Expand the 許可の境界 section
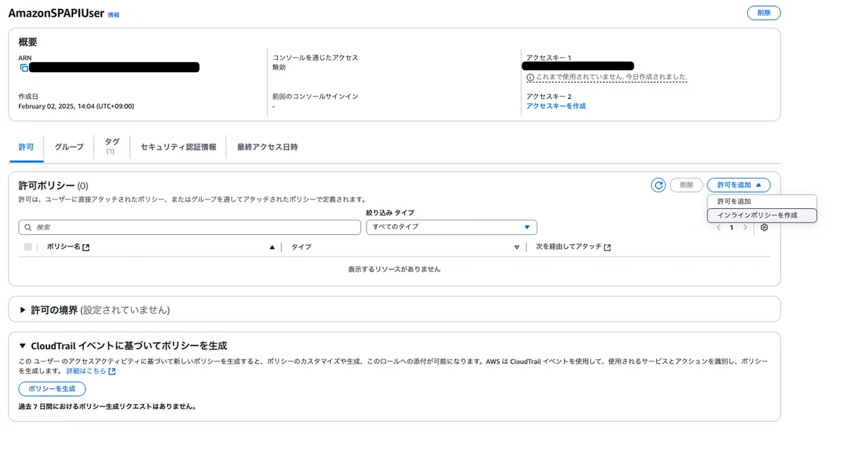 [23, 310]
